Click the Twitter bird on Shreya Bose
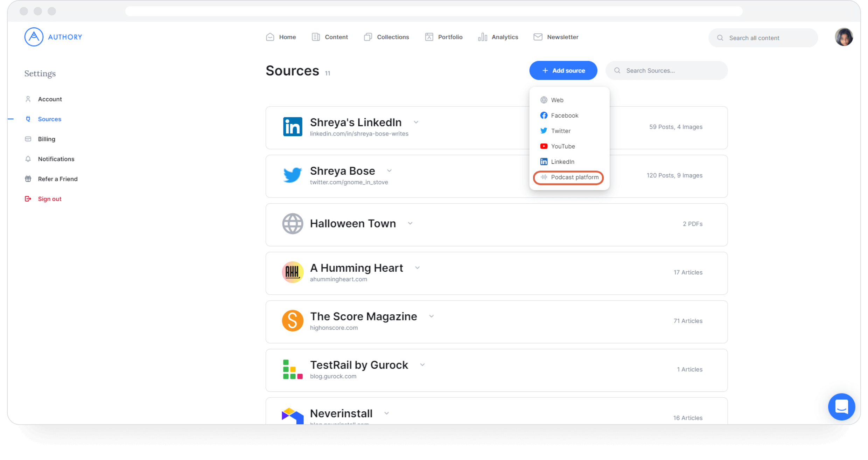The image size is (868, 460). 293,175
